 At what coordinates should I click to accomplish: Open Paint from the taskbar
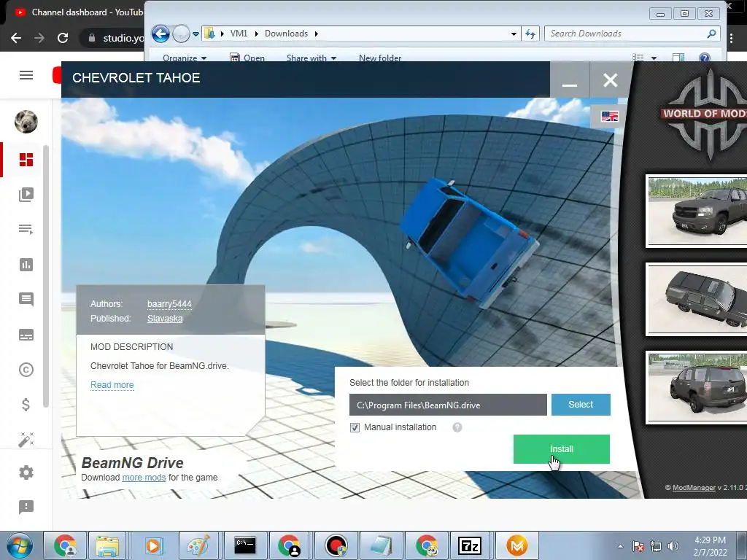pos(198,545)
